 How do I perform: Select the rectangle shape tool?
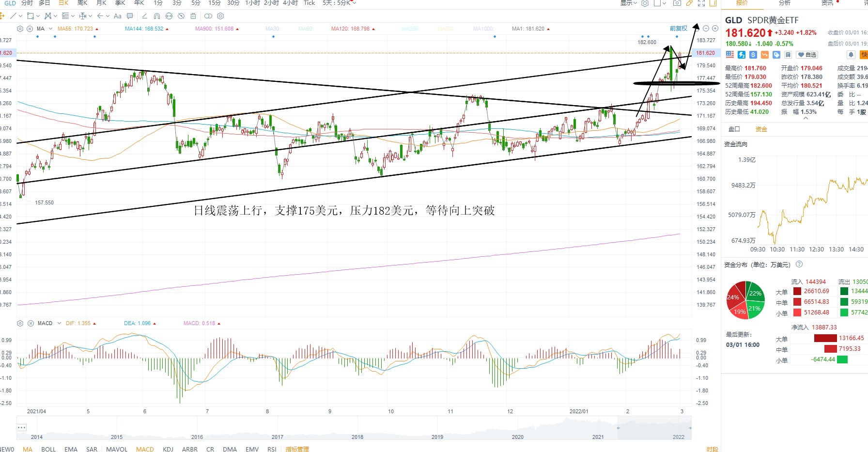click(x=30, y=16)
